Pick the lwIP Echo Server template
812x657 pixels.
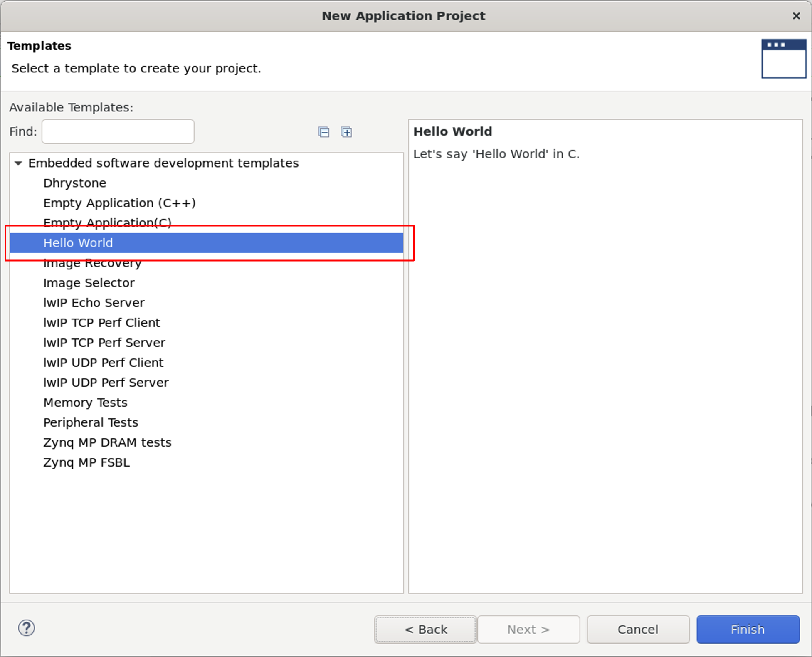pyautogui.click(x=94, y=303)
